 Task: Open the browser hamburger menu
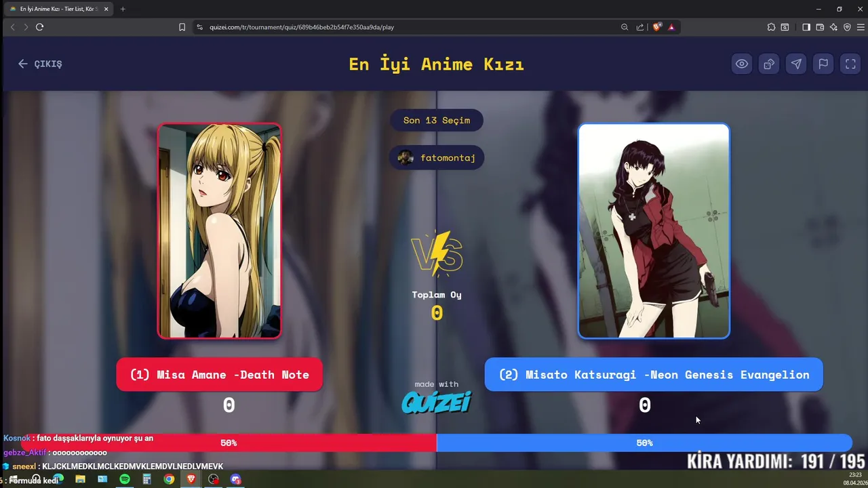(x=859, y=27)
